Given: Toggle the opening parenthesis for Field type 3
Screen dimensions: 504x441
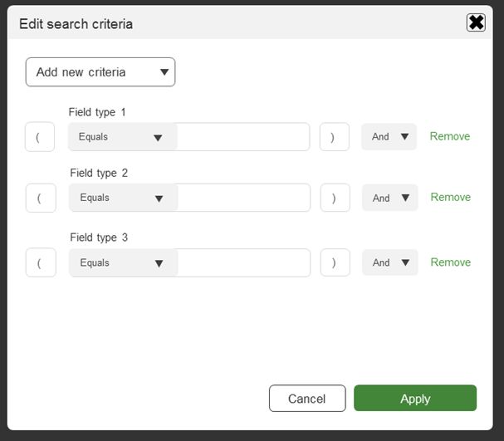Looking at the screenshot, I should tap(41, 262).
